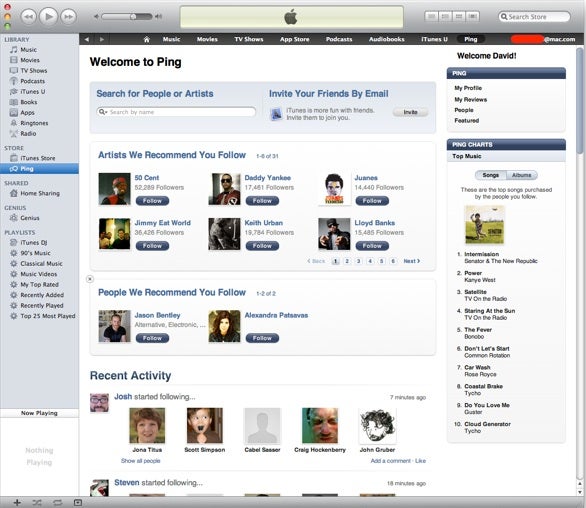Open search magnifier dropdown in Ping search
Viewport: 586px width, 508px height.
click(102, 112)
